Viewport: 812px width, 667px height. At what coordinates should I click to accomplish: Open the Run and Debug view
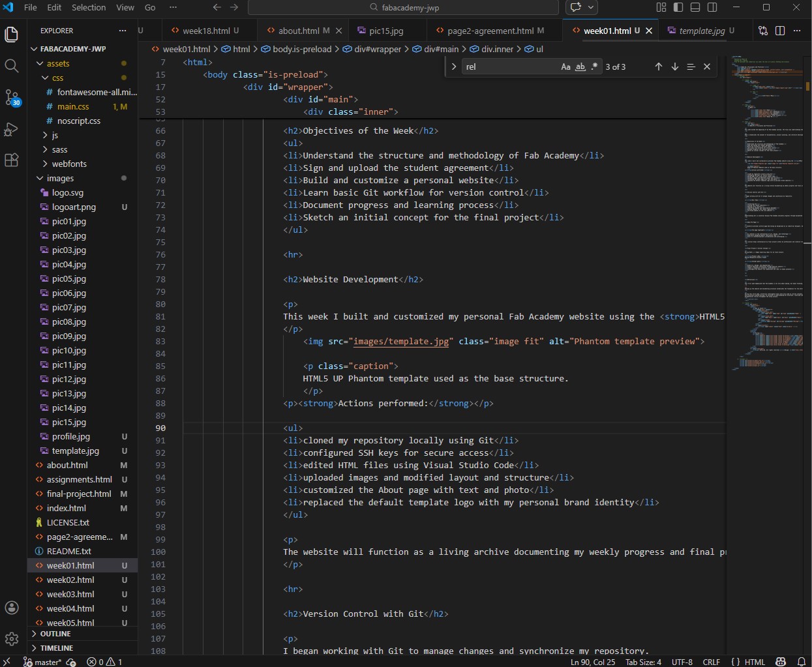click(x=12, y=129)
